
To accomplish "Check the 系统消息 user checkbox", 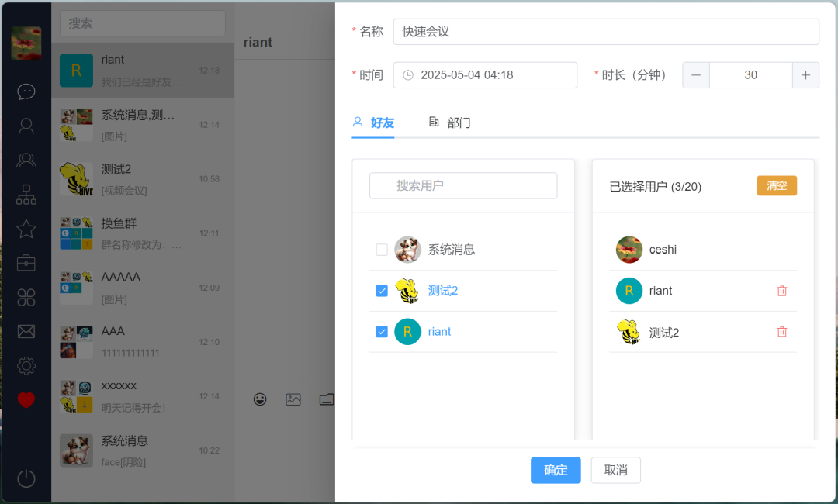I will click(382, 250).
